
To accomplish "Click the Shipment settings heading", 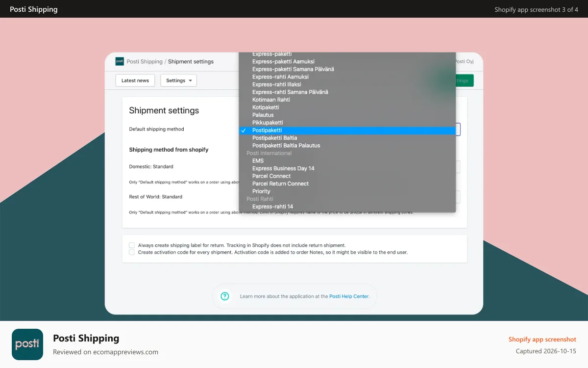I will tap(164, 110).
